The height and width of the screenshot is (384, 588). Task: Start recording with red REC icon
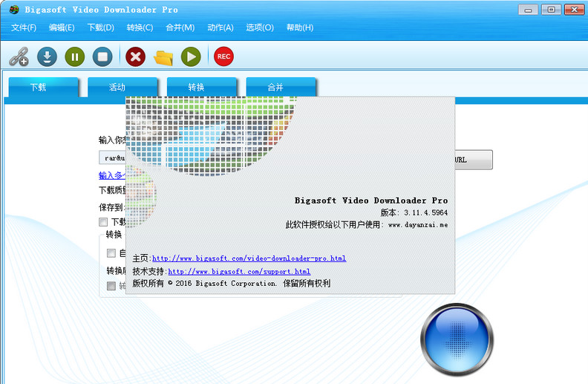223,56
